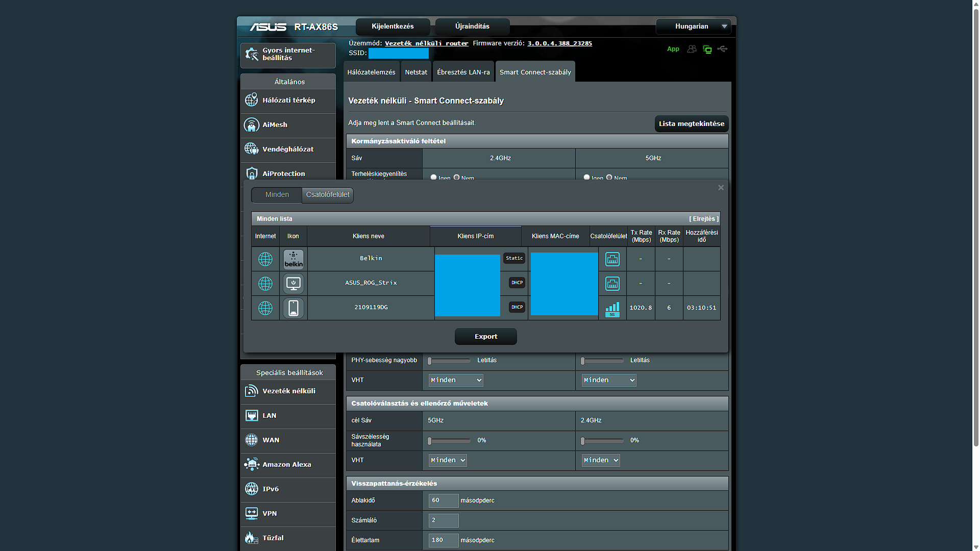This screenshot has width=980, height=551.
Task: Switch to the Ébresztés LAN-ra tab
Action: [463, 72]
